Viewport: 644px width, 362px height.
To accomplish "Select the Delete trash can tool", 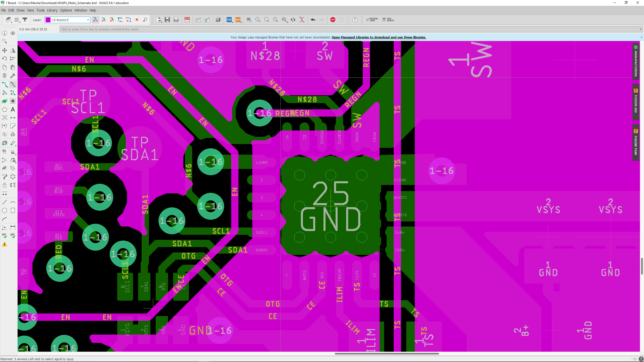I will [x=5, y=76].
